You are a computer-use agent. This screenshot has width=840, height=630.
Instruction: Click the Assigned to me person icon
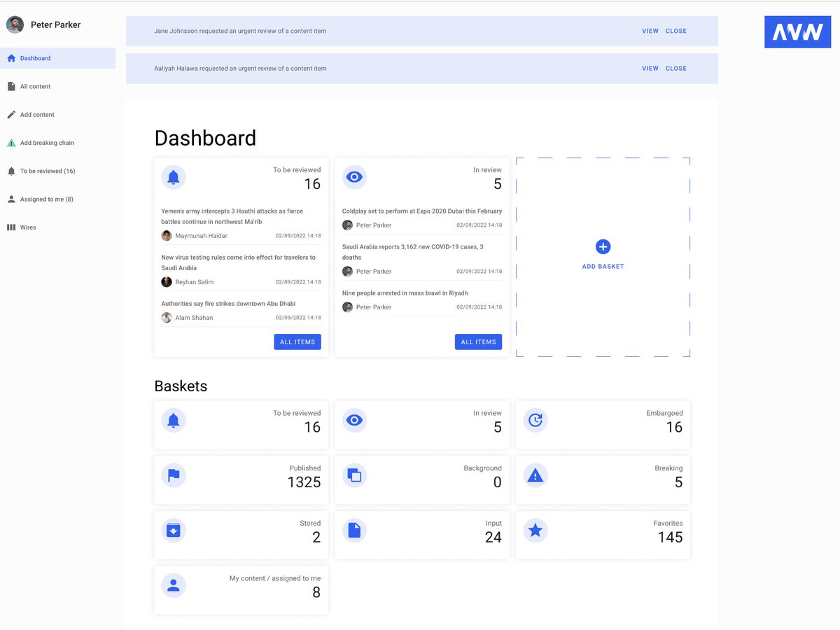[x=11, y=199]
